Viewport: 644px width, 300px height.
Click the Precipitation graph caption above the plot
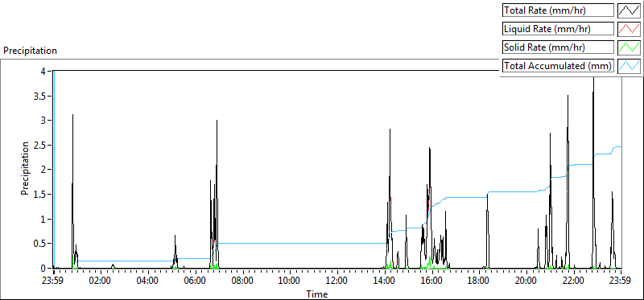point(30,51)
